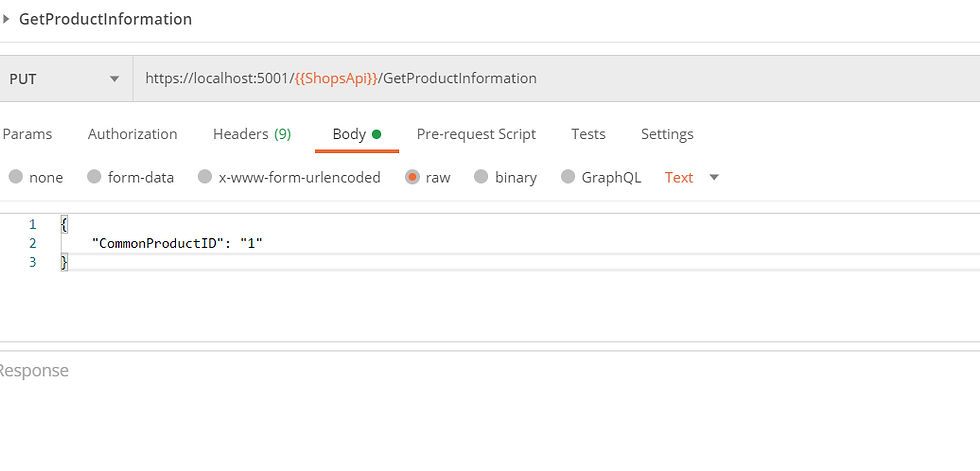Select the none body type radio
Screen dimensions: 980x471
16,177
